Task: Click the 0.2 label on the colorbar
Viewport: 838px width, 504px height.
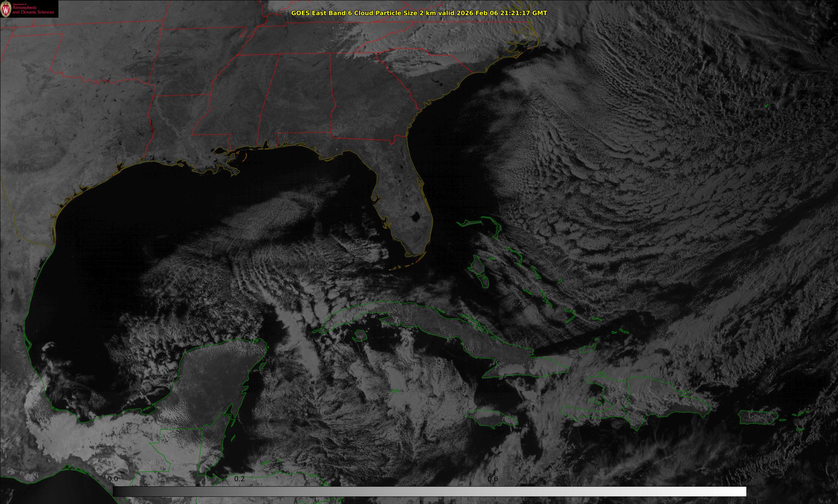Action: [240, 479]
